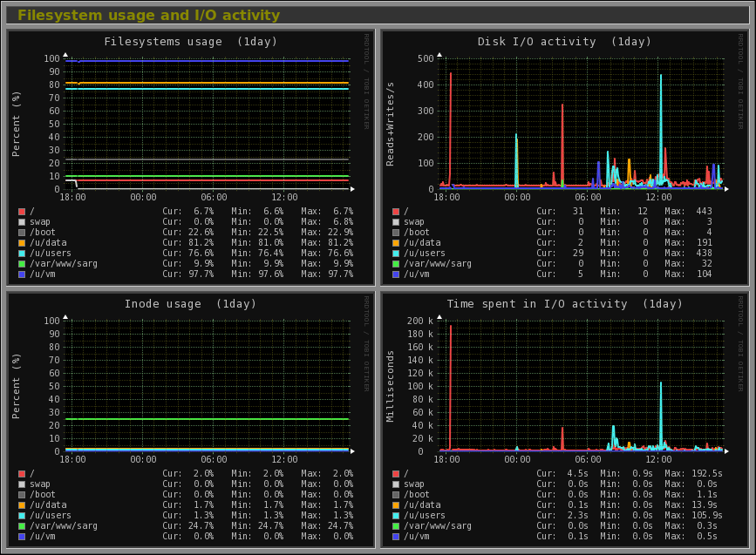Click the Inode usage graph title
Screen dimensions: 756x555
(190, 304)
